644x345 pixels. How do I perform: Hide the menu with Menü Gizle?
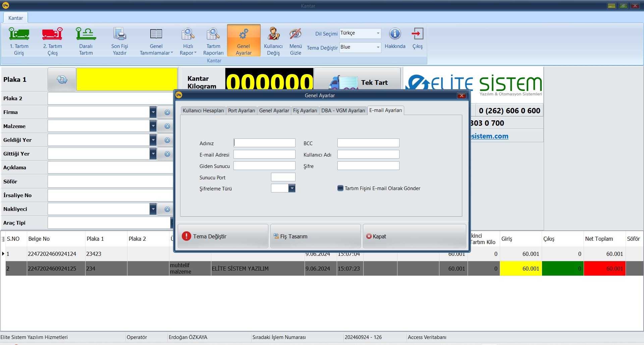pos(296,34)
